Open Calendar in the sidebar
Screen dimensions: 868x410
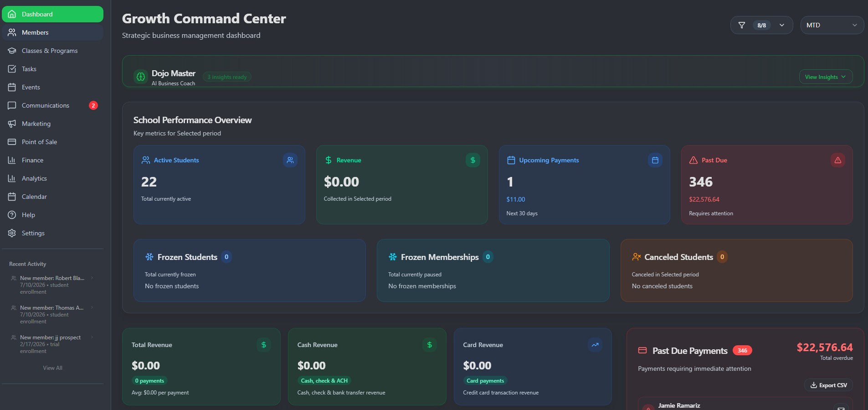[x=52, y=197]
